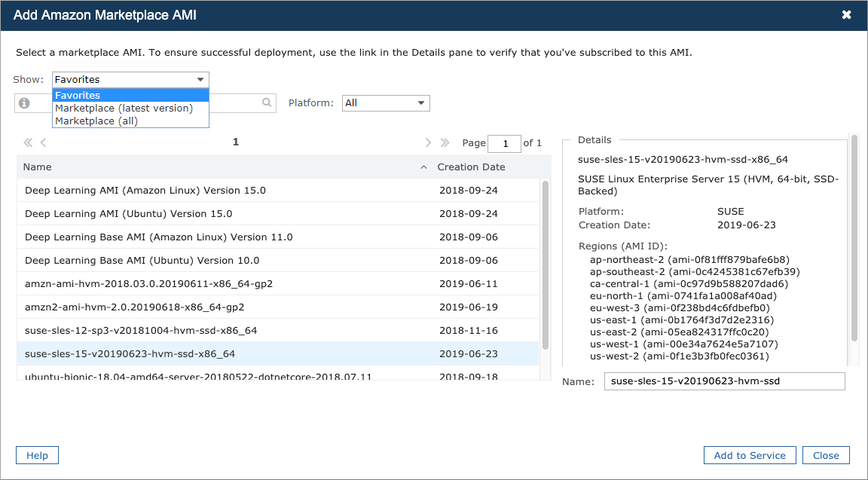Click creation date 2018-11-16 in the list

(469, 331)
